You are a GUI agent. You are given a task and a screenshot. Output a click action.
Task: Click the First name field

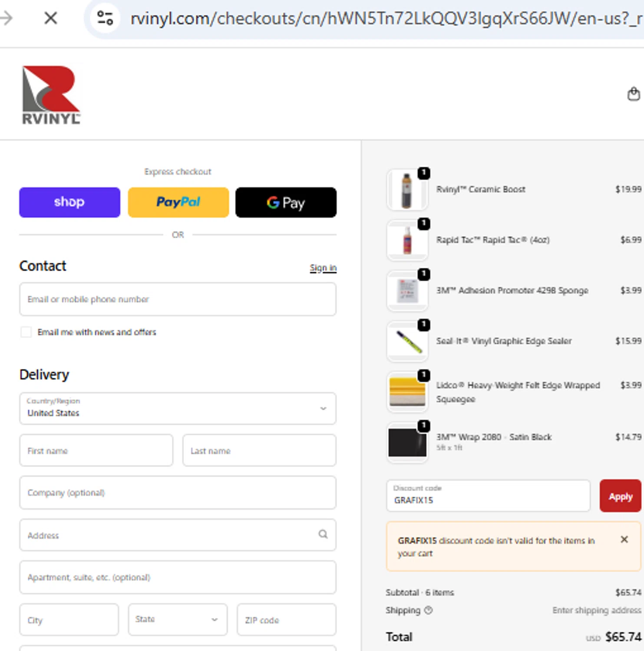coord(96,450)
